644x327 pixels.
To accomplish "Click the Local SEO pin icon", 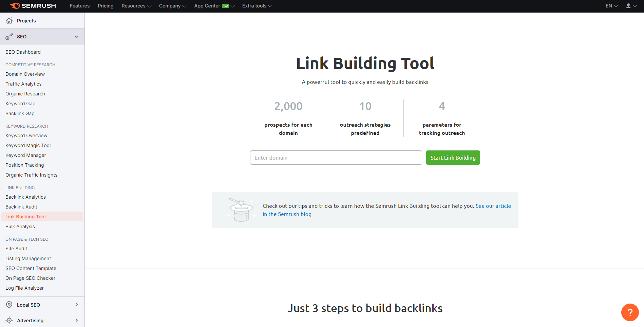I will click(x=9, y=305).
